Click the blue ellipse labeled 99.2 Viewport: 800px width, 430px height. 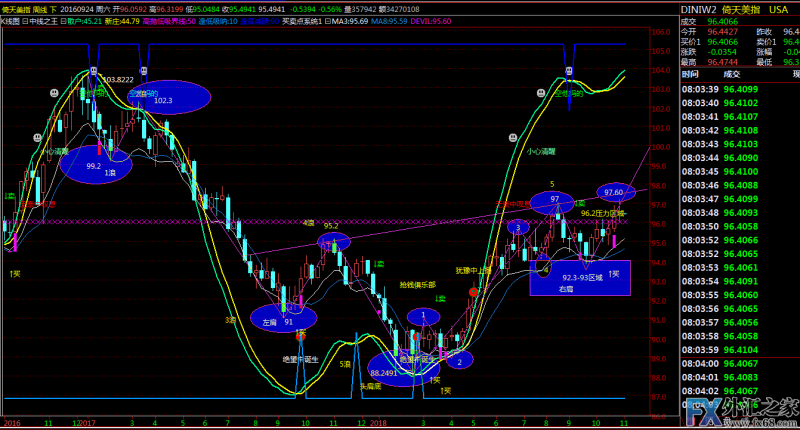click(x=95, y=164)
